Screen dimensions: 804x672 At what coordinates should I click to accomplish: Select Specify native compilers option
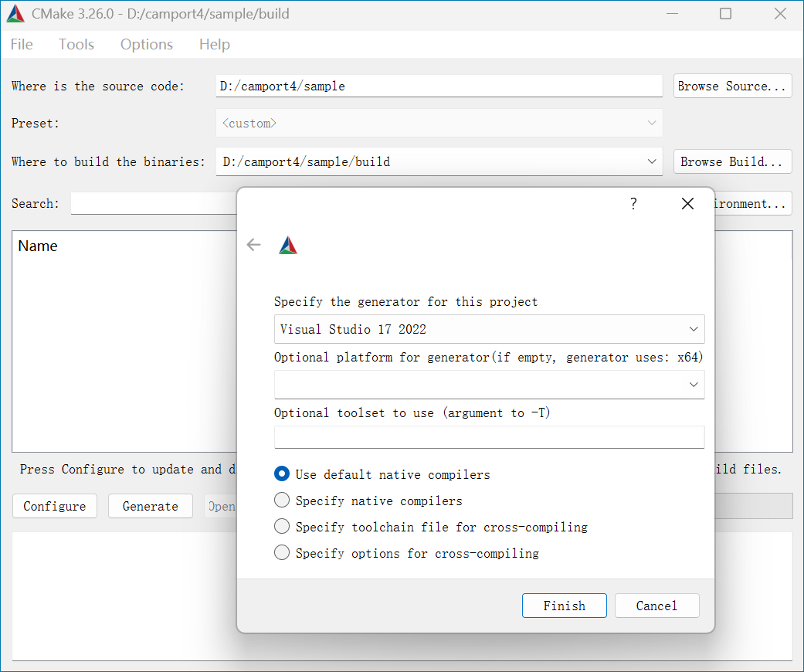click(368, 501)
